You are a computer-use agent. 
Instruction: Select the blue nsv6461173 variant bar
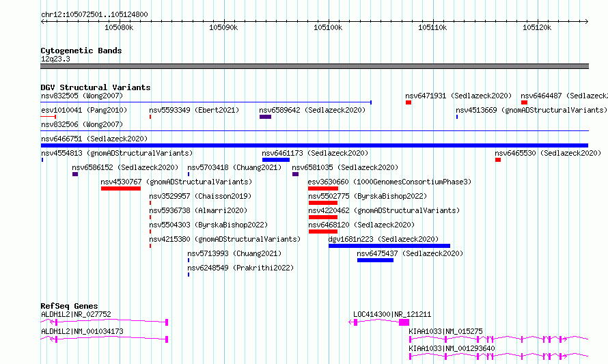point(276,160)
